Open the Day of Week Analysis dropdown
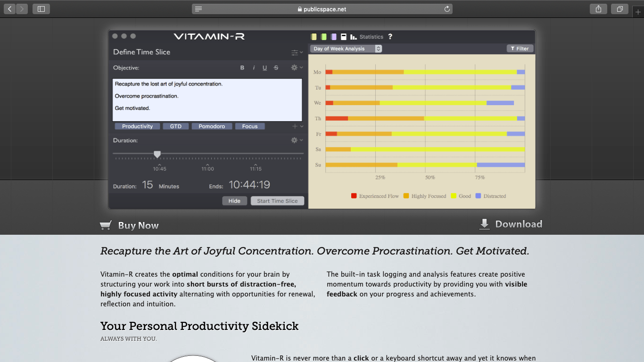This screenshot has width=644, height=362. 346,49
